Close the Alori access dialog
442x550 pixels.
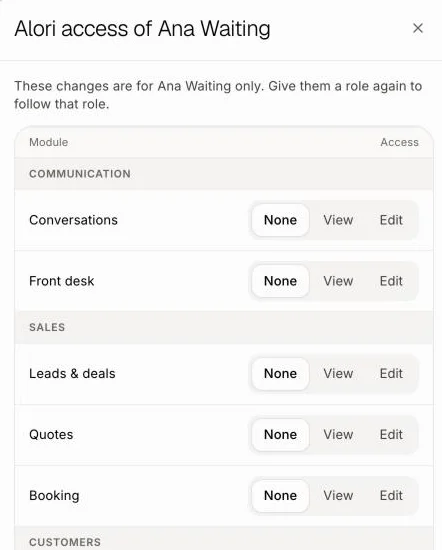coord(417,28)
